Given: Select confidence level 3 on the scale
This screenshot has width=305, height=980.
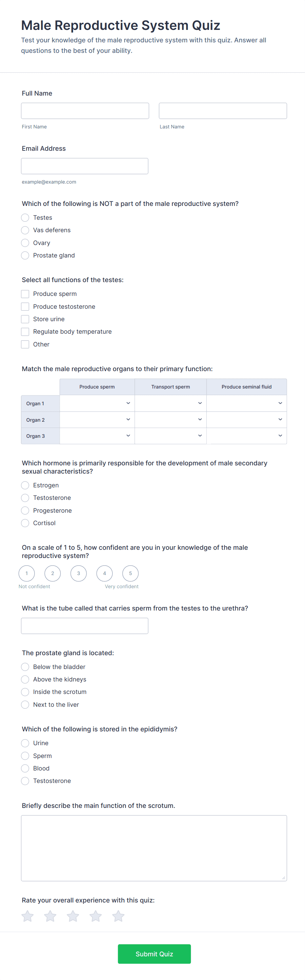Looking at the screenshot, I should (x=78, y=573).
